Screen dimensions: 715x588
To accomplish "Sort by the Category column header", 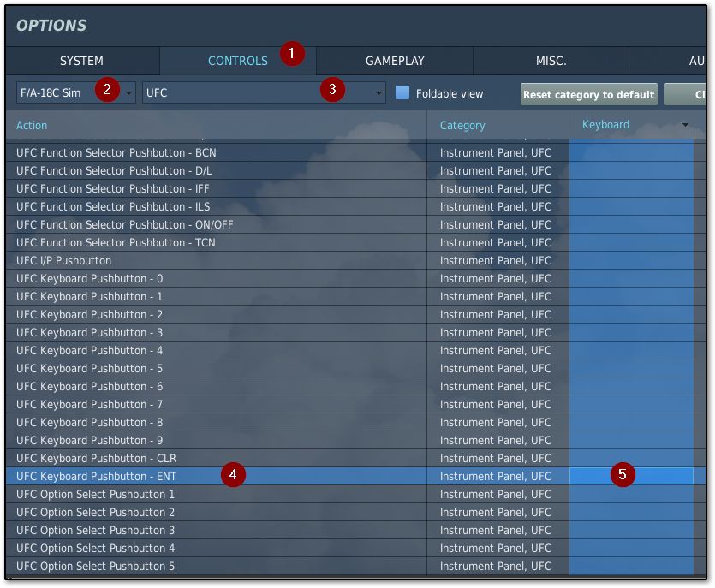I will click(x=462, y=126).
